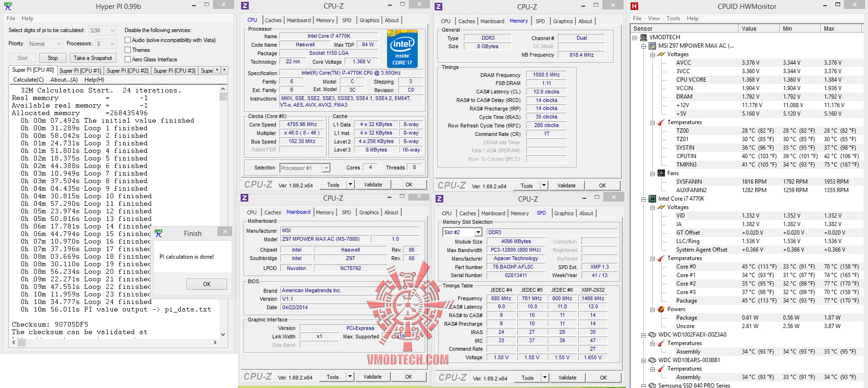The width and height of the screenshot is (868, 388).
Task: Click CPU-Z Memory window title icon
Action: tap(438, 7)
